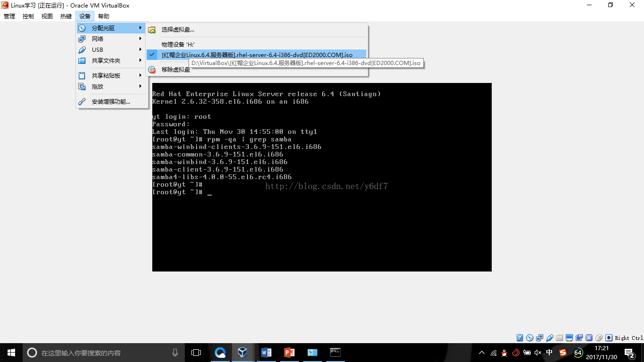Screen dimensions: 644x362
Task: Expand the 共享粘贴板 submenu
Action: coord(112,75)
